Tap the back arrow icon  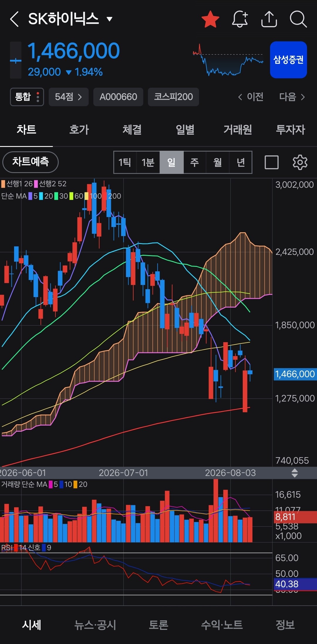point(14,19)
